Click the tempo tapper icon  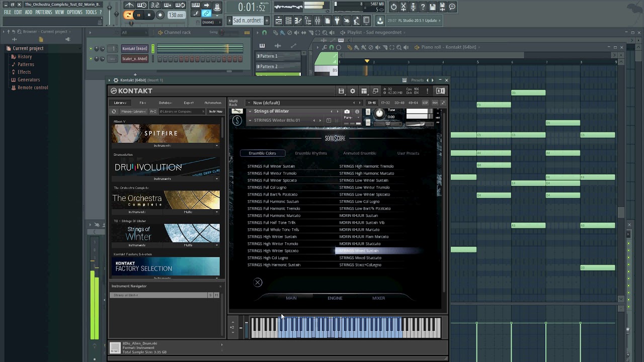click(129, 6)
